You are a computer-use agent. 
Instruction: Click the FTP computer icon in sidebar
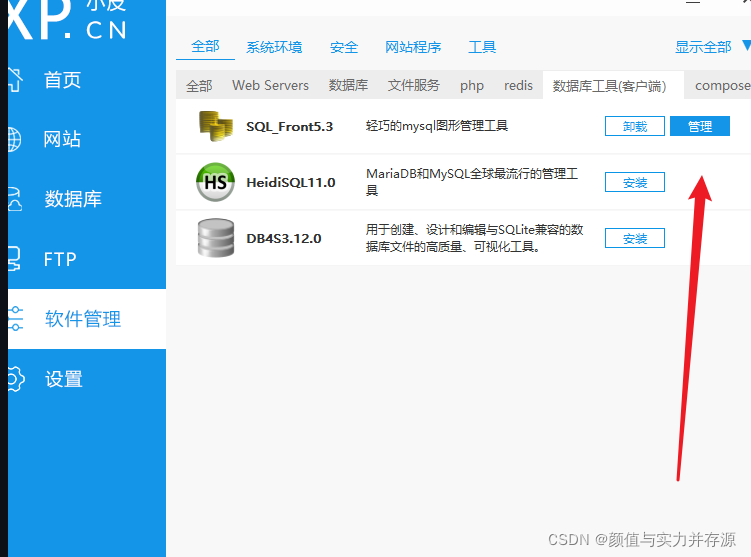pyautogui.click(x=14, y=259)
